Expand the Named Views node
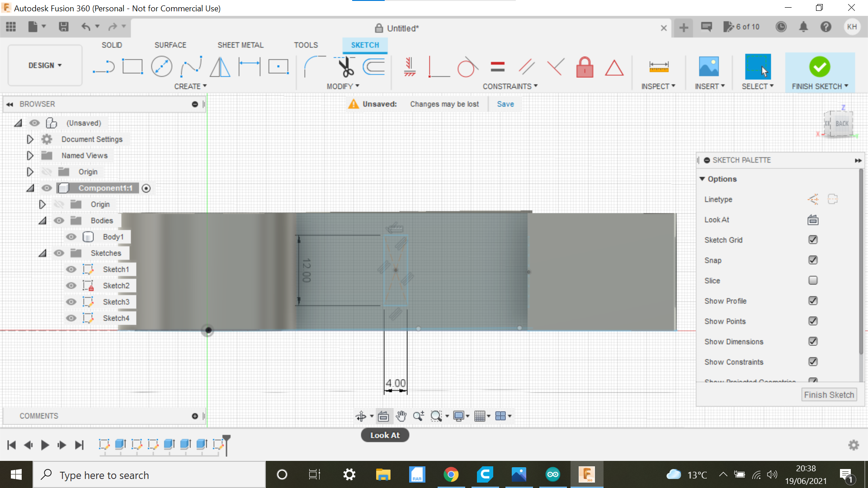 (30, 155)
